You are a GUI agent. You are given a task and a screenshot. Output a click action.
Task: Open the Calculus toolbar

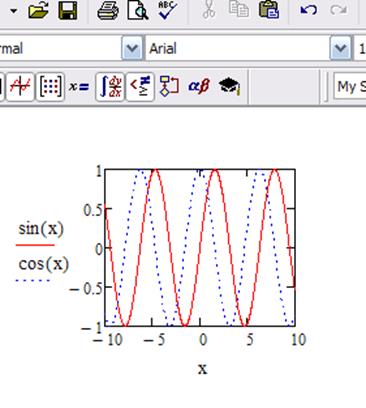coord(110,87)
